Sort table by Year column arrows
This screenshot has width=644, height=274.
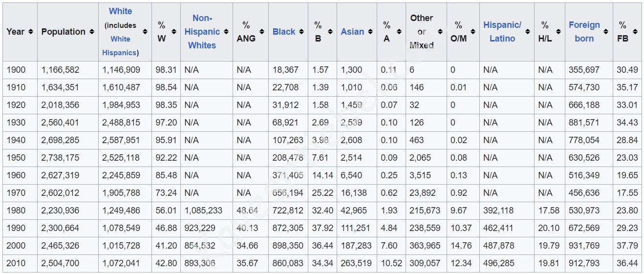coord(31,32)
